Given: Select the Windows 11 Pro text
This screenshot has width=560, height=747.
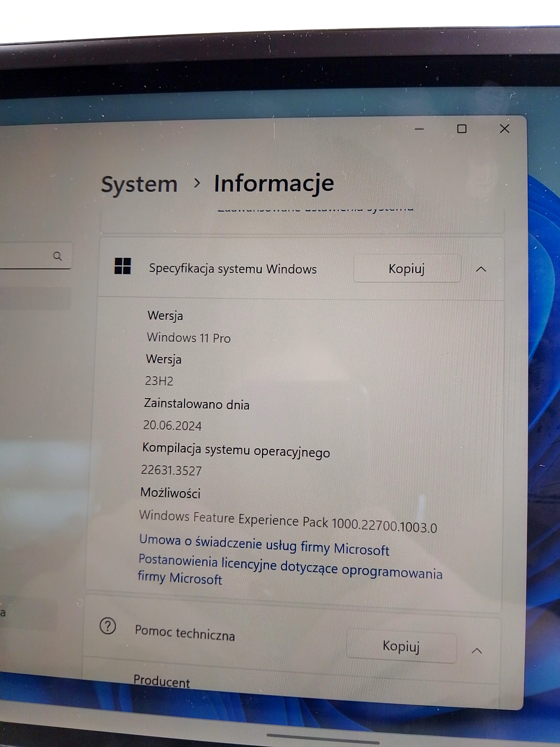Looking at the screenshot, I should pyautogui.click(x=189, y=338).
